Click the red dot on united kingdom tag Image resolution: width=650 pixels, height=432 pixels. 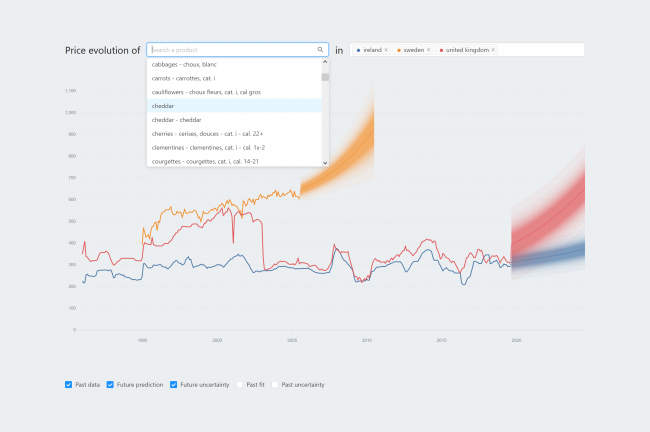coord(441,49)
